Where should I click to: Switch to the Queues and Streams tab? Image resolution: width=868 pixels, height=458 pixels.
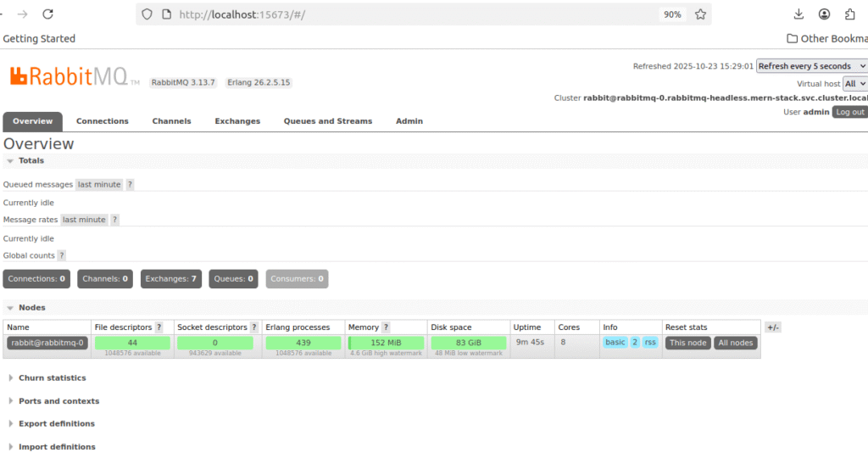(327, 121)
